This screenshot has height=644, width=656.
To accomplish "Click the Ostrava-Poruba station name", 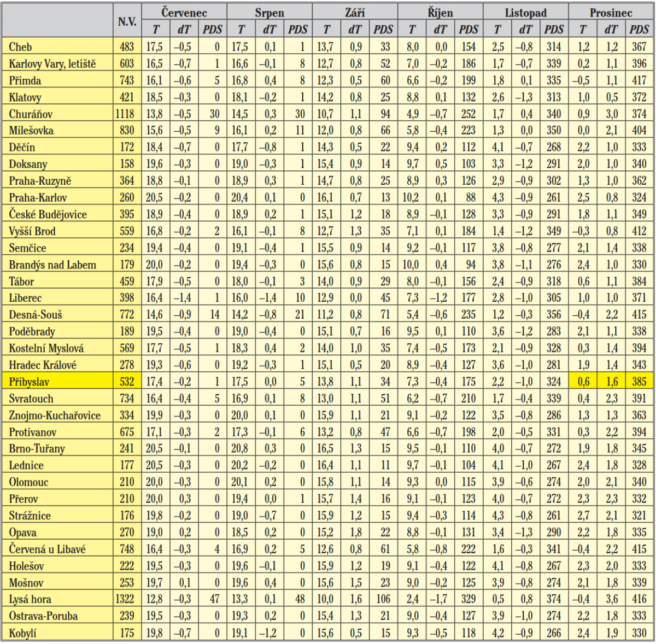I will click(x=43, y=616).
